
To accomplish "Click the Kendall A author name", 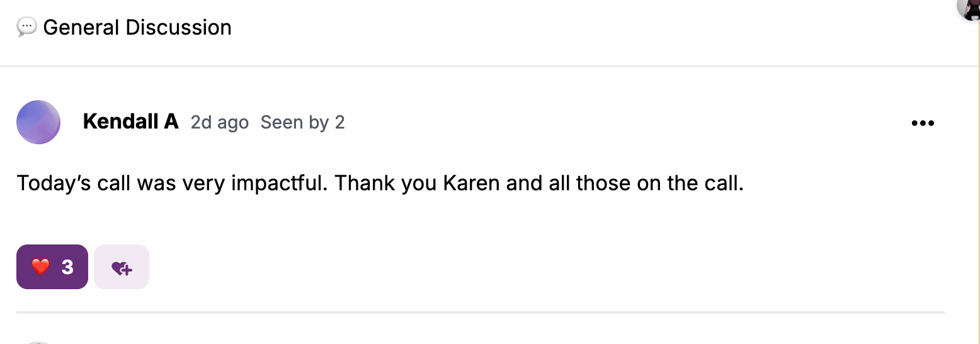I will point(130,122).
